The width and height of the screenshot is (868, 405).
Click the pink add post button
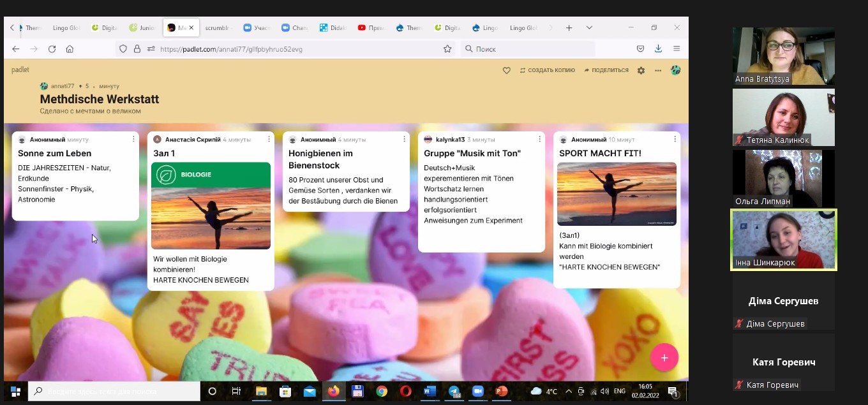(664, 358)
